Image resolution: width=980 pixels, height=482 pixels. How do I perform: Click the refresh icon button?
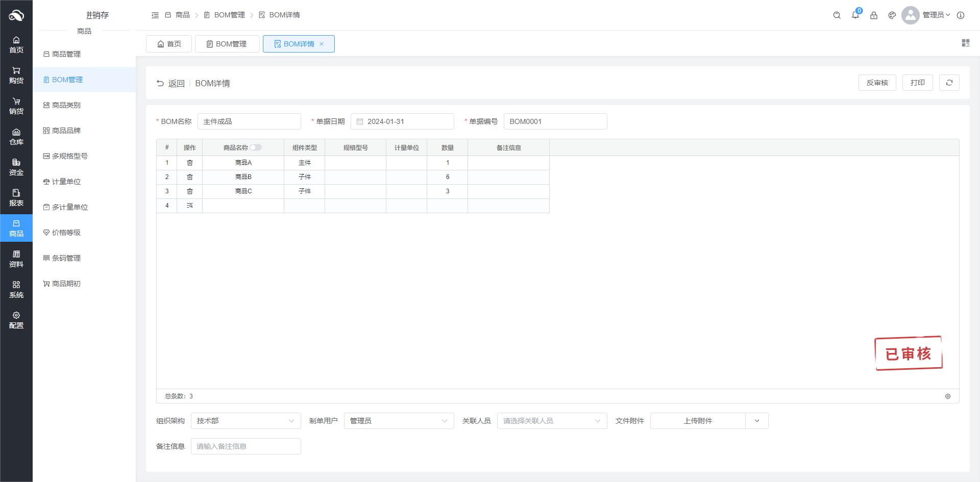coord(949,83)
